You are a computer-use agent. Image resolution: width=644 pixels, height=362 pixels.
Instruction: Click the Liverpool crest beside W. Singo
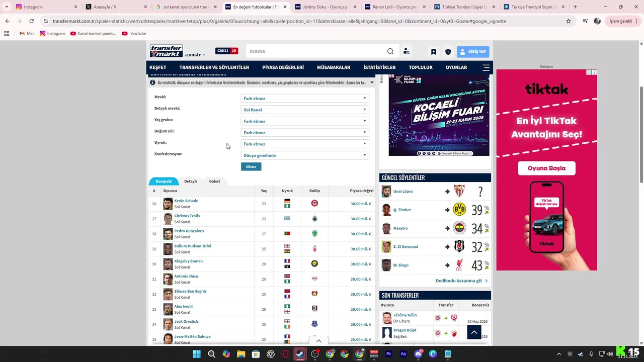pyautogui.click(x=459, y=265)
